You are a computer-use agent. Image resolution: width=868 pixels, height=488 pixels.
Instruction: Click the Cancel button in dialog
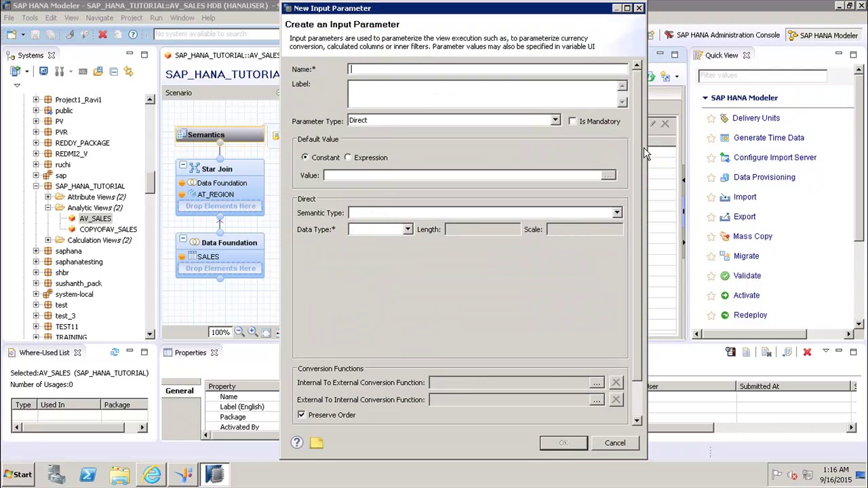[615, 443]
